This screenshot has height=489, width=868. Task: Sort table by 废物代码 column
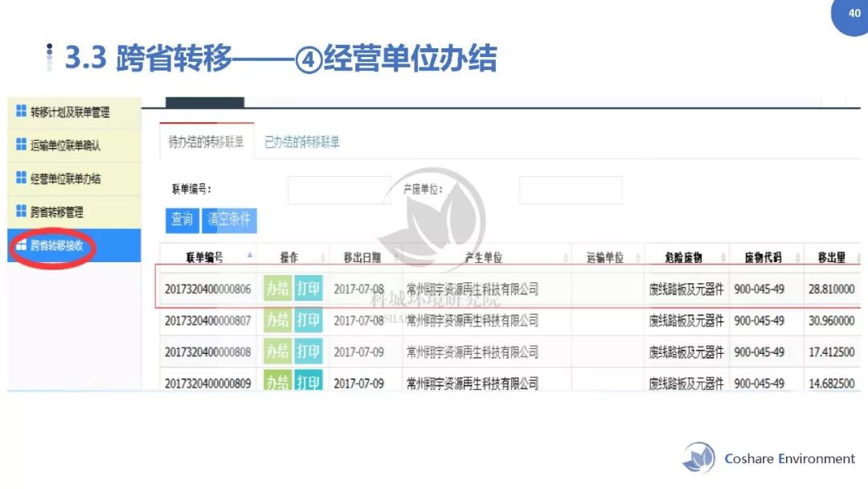[x=764, y=258]
